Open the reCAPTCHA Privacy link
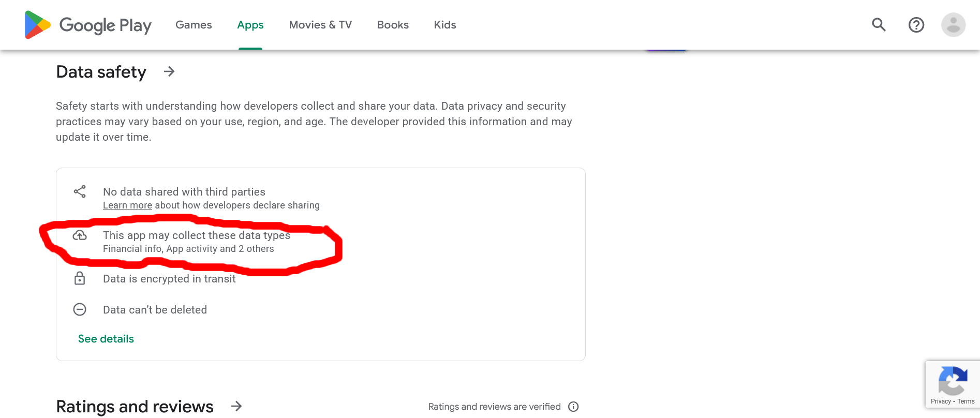 [940, 401]
